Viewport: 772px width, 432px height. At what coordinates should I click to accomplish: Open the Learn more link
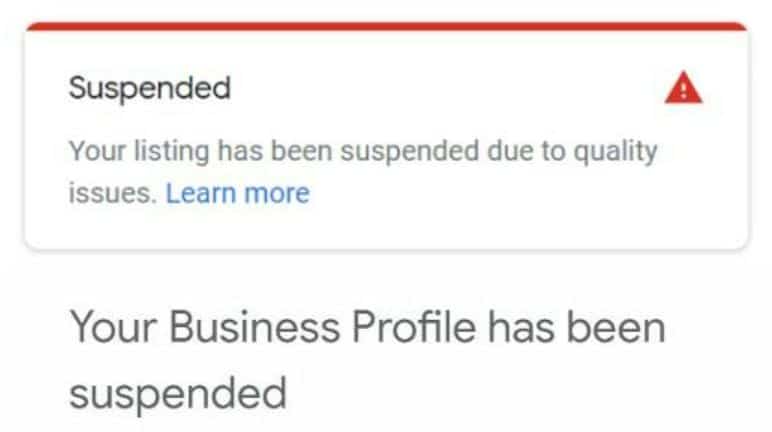[x=237, y=192]
